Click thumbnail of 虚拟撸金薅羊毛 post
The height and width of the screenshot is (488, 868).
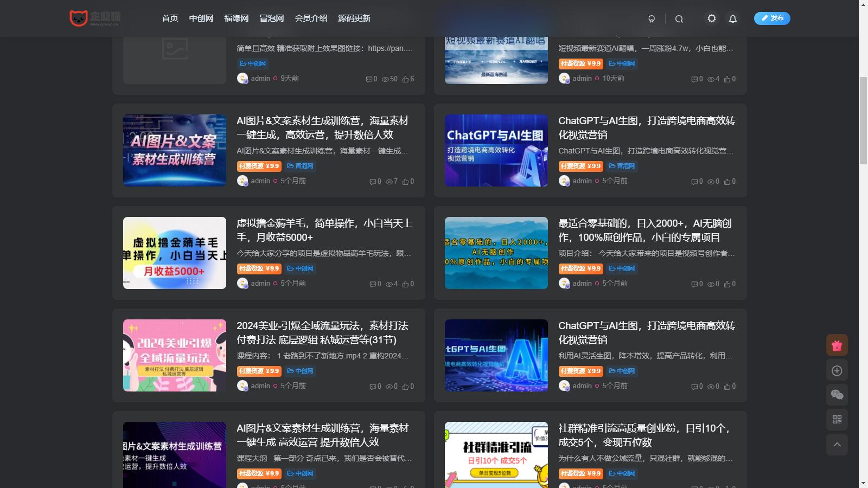click(x=175, y=253)
